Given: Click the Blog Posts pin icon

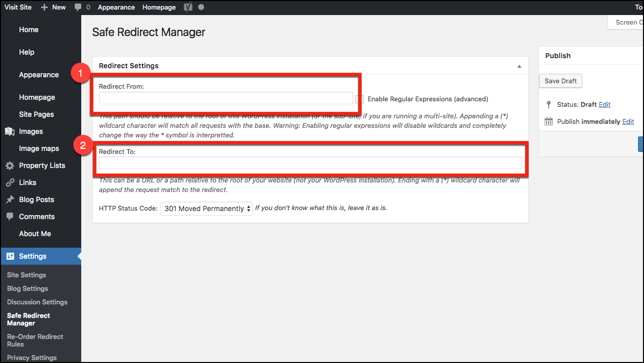Looking at the screenshot, I should (10, 200).
